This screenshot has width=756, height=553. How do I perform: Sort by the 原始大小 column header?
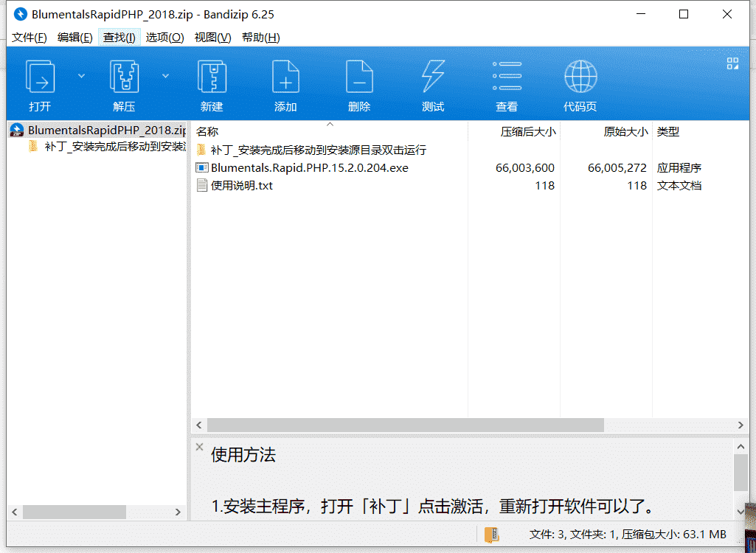pos(606,131)
